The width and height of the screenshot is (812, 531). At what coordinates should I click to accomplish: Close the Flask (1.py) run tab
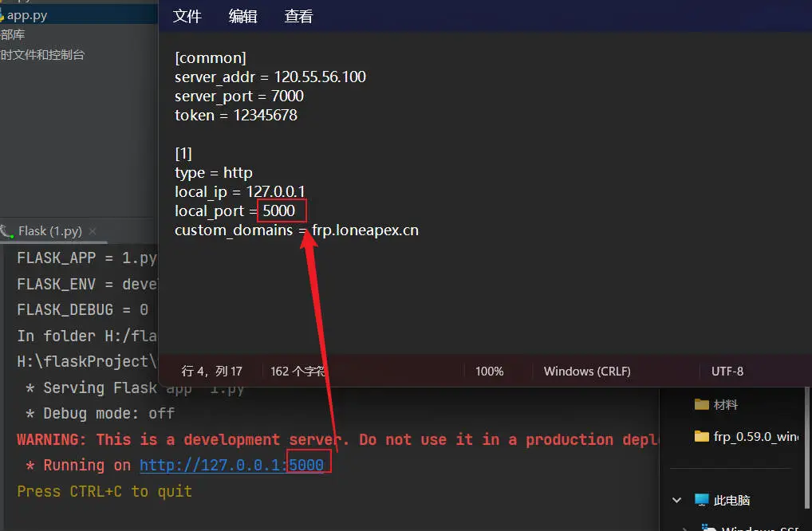click(x=94, y=231)
